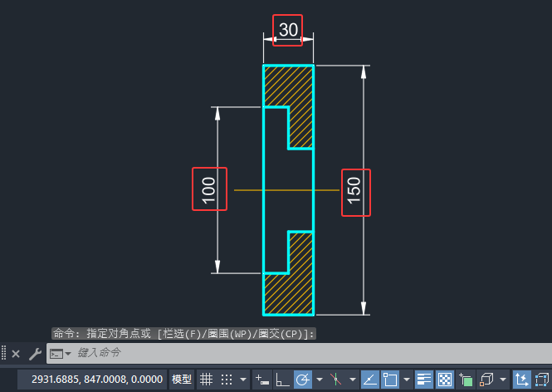
Task: Toggle 3D object snap cube icon
Action: (x=486, y=380)
